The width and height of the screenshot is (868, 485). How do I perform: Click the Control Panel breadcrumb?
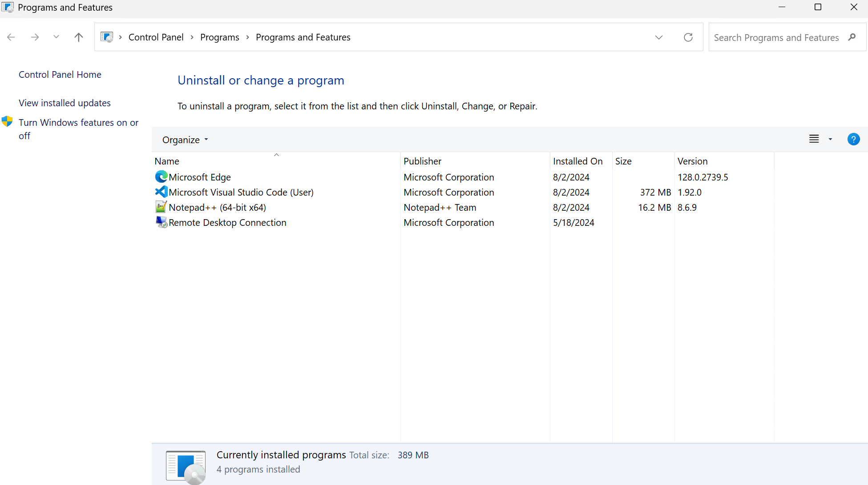pos(156,37)
